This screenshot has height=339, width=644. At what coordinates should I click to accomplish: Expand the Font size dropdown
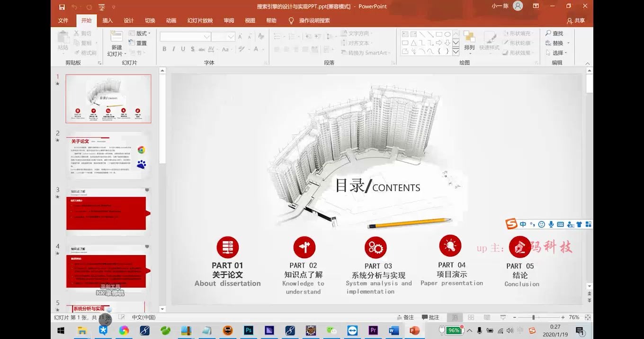(x=231, y=36)
